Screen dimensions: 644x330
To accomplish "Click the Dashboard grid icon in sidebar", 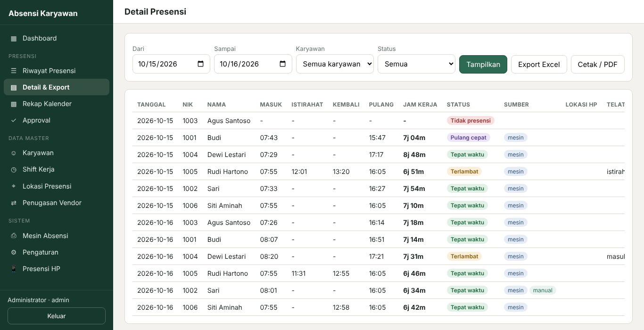I will (14, 38).
